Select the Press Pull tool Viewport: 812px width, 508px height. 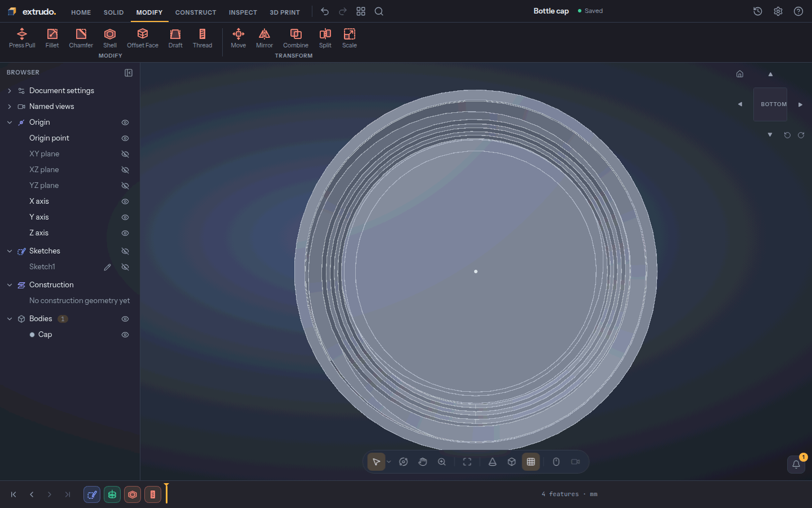pos(22,38)
